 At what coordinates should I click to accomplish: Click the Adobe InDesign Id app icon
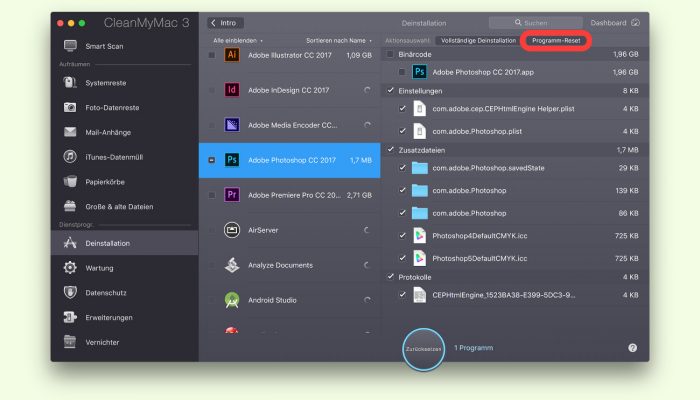click(x=232, y=90)
